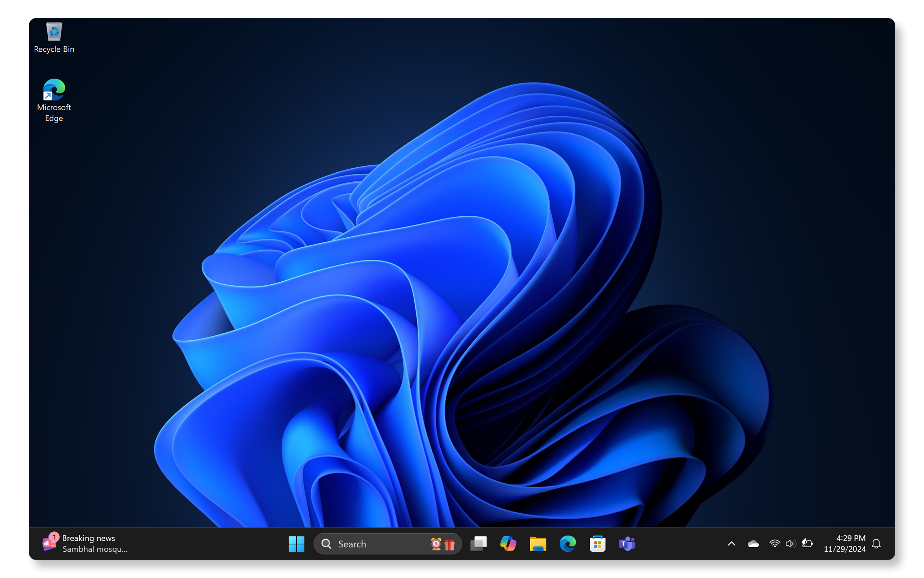924x578 pixels.
Task: Open File Explorer from the taskbar
Action: (538, 544)
